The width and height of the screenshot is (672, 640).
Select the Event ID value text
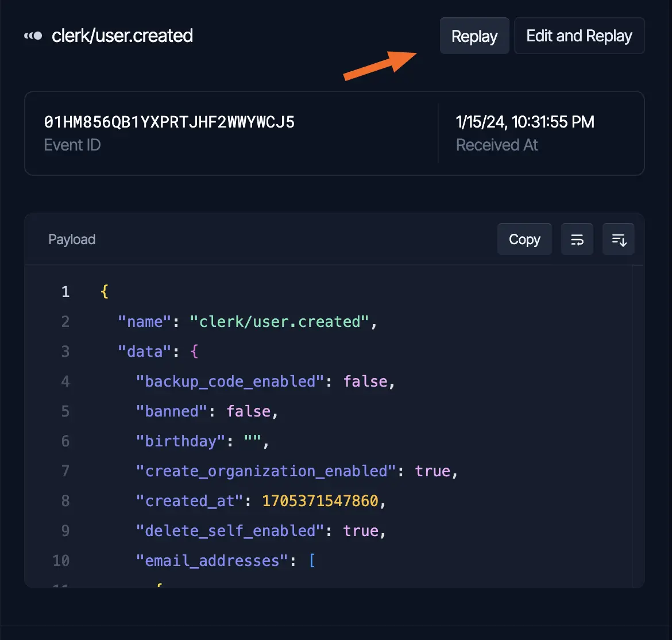169,121
